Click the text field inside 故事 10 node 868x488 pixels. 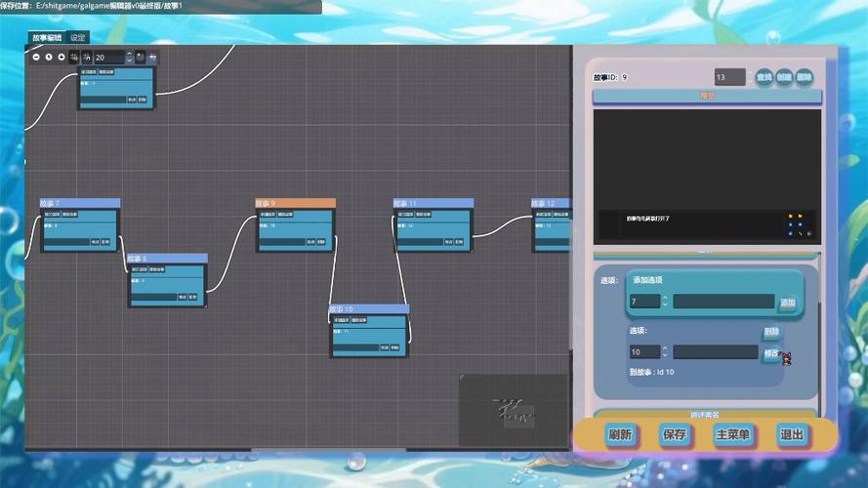(355, 347)
